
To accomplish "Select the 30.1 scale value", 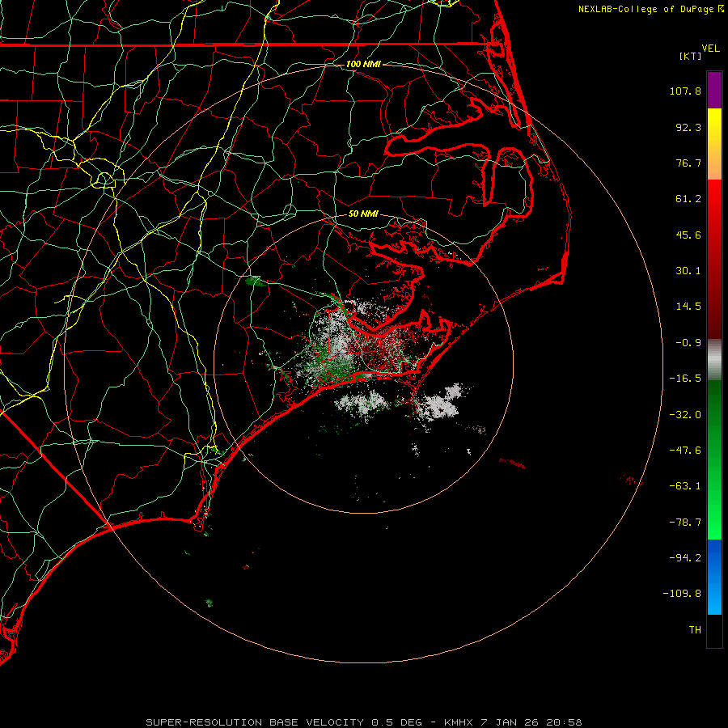I will click(x=688, y=271).
